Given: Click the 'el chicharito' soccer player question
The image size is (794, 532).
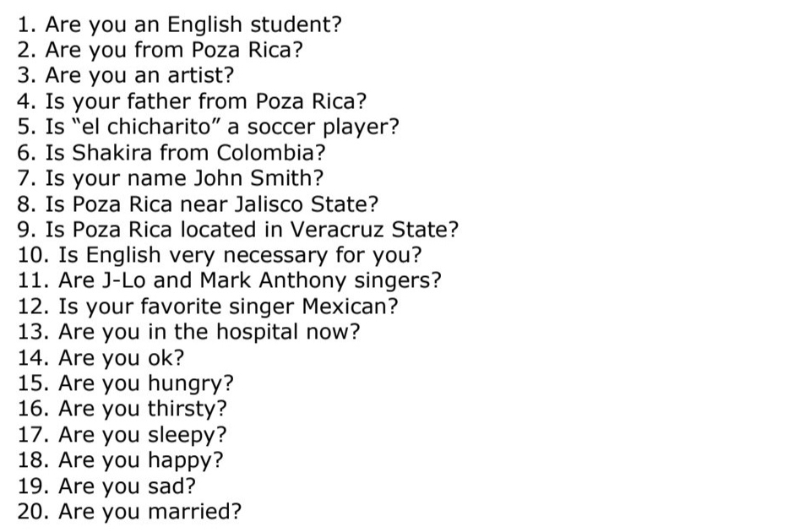Looking at the screenshot, I should pyautogui.click(x=208, y=128).
